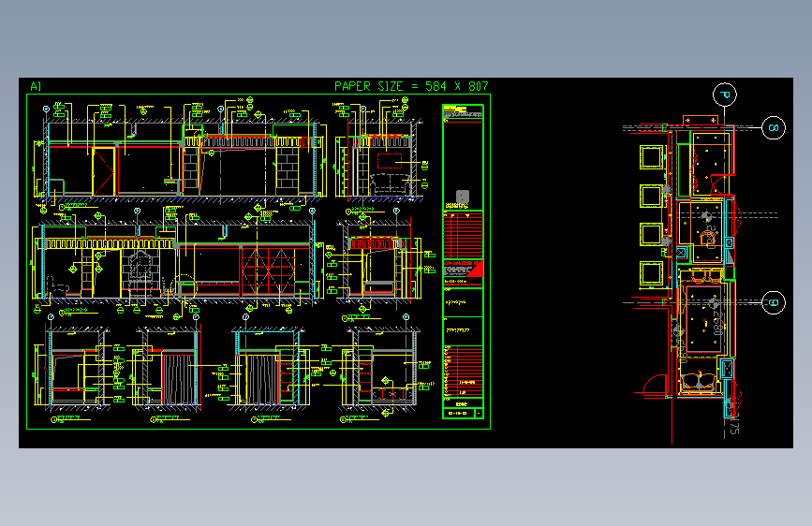Click the "A1" sheet label
Viewport: 812px width, 526px height.
coord(36,86)
